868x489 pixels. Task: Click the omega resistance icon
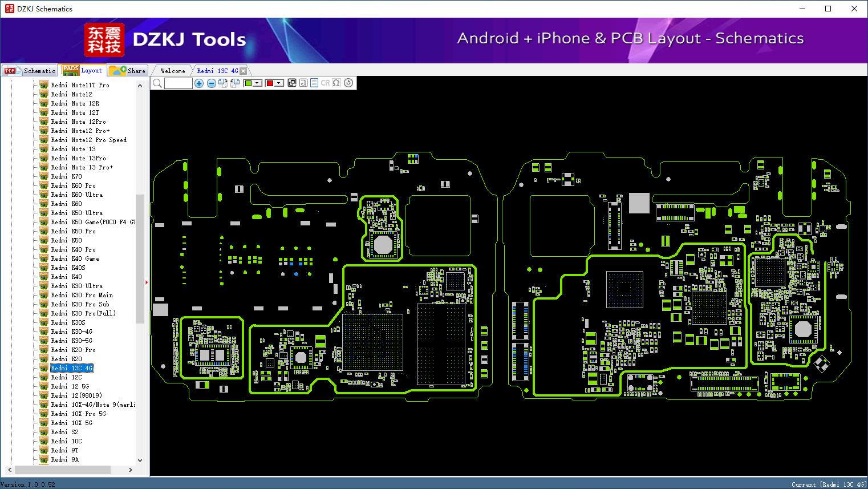coord(336,83)
